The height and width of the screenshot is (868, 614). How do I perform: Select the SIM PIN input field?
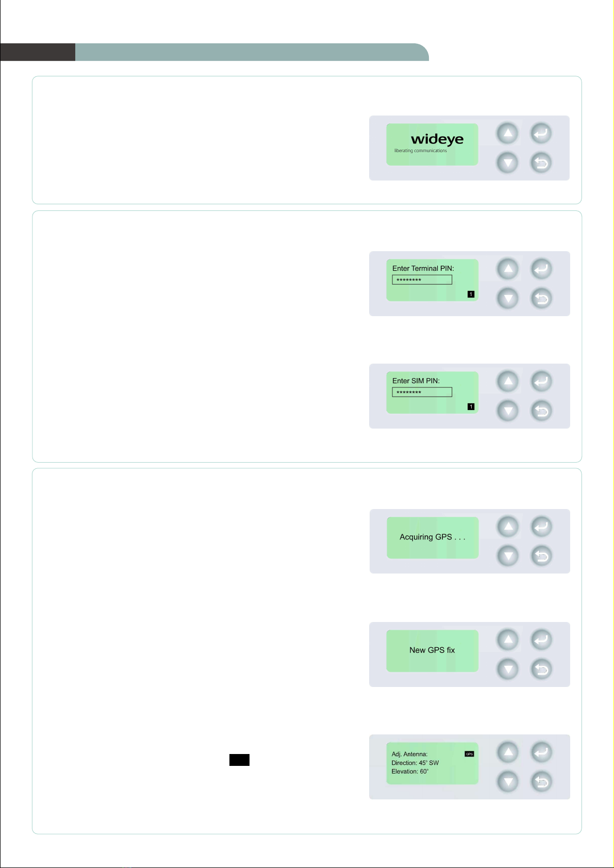tap(422, 392)
